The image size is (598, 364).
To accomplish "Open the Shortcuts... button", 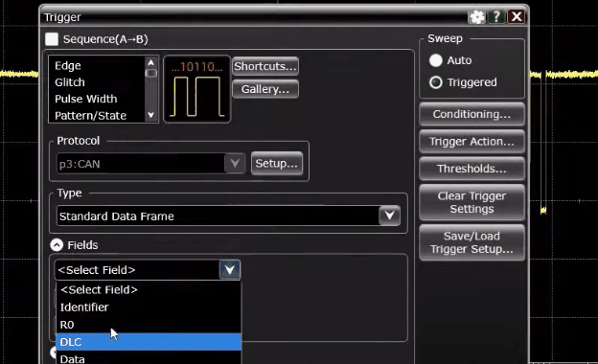I will click(x=265, y=66).
